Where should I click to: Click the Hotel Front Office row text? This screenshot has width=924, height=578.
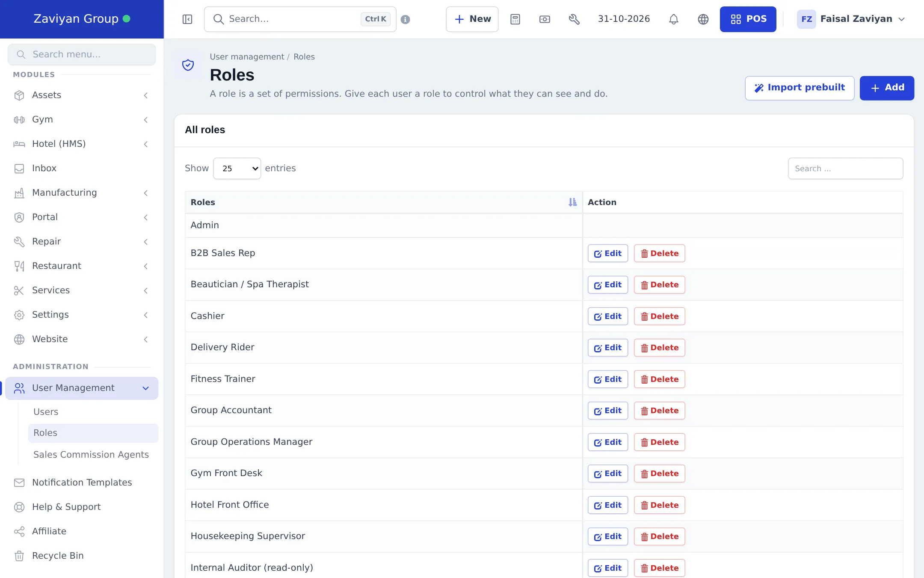(x=230, y=505)
